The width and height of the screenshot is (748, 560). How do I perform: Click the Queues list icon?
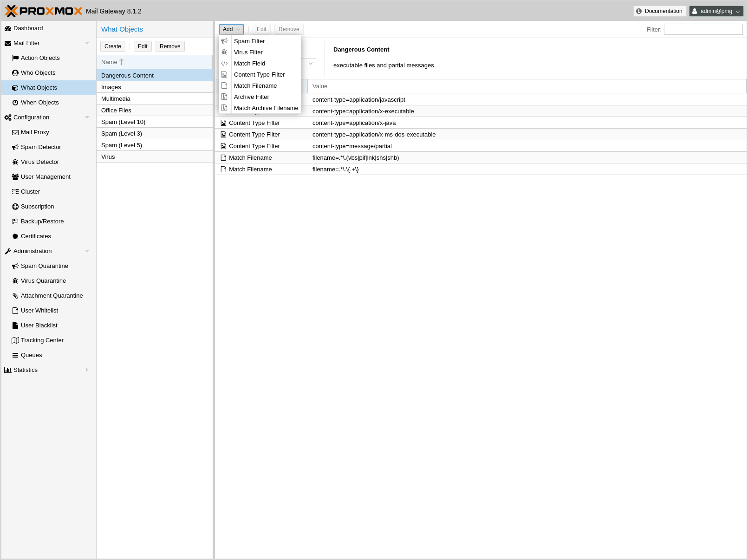click(x=15, y=355)
